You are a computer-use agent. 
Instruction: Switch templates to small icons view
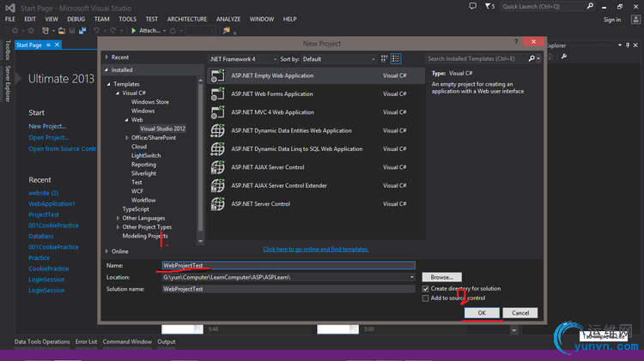pos(384,59)
